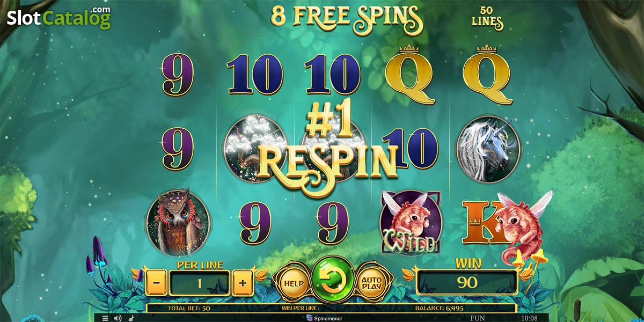Decrease per line bet with minus
This screenshot has width=644, height=322.
click(x=156, y=283)
